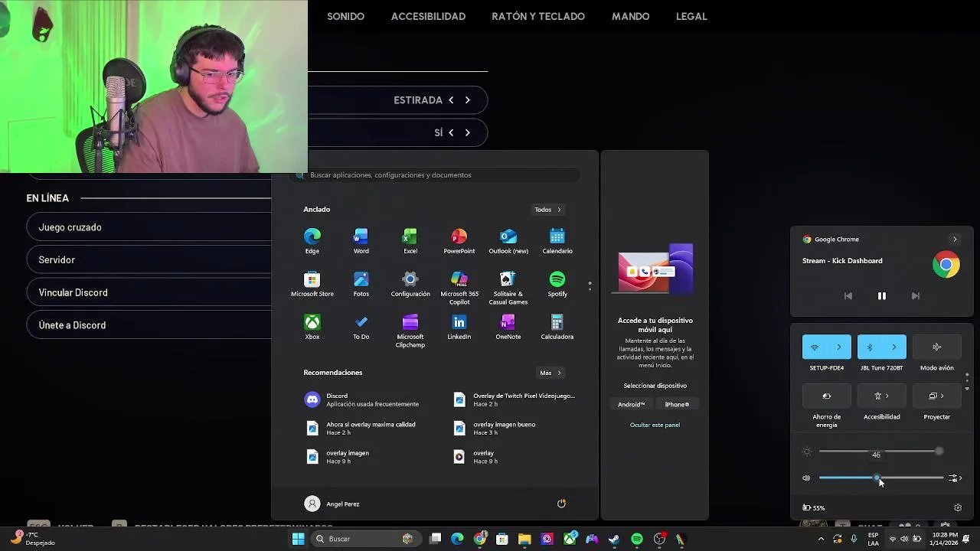The image size is (980, 551).
Task: Open Microsoft Store in pinned apps
Action: (x=312, y=284)
